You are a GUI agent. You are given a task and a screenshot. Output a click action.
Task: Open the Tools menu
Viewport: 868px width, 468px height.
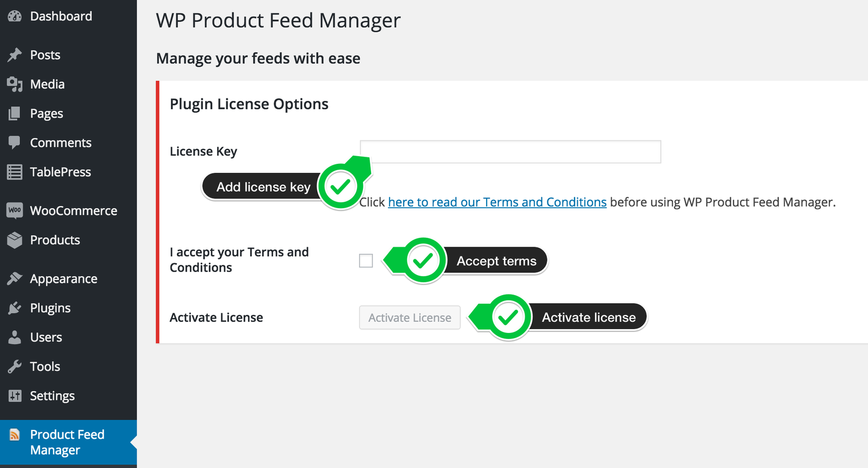click(68, 367)
